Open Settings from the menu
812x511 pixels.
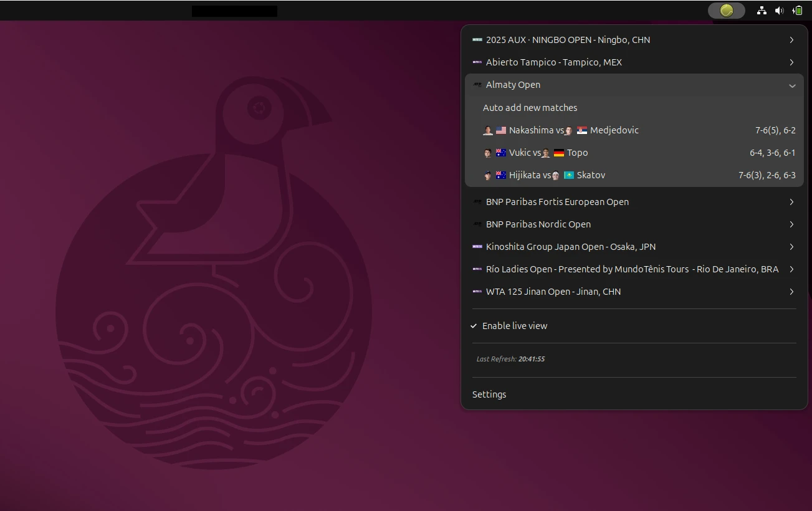tap(489, 394)
